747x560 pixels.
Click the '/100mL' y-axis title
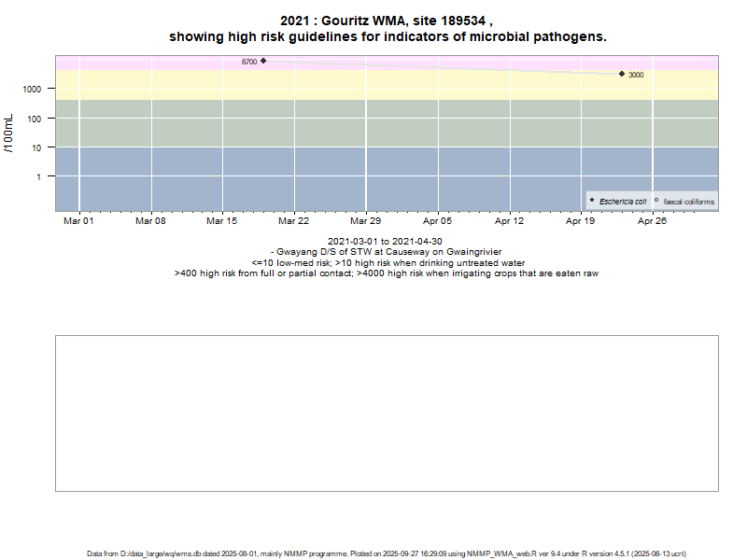(8, 134)
